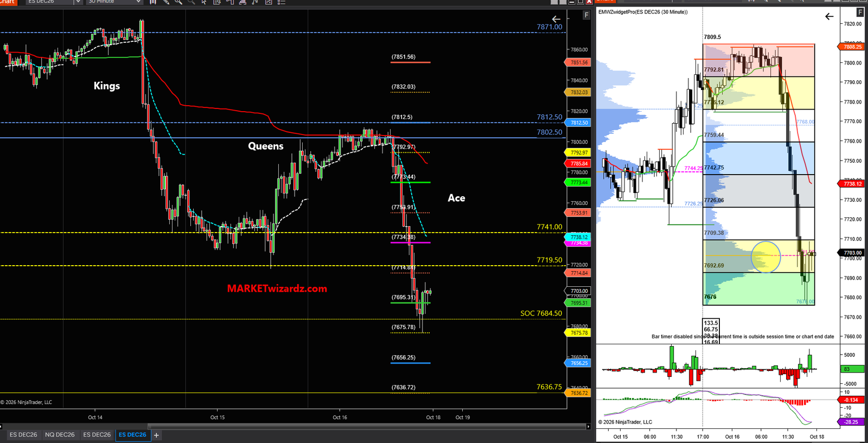The width and height of the screenshot is (868, 443).
Task: Select the Queens text label on chart
Action: tap(266, 146)
